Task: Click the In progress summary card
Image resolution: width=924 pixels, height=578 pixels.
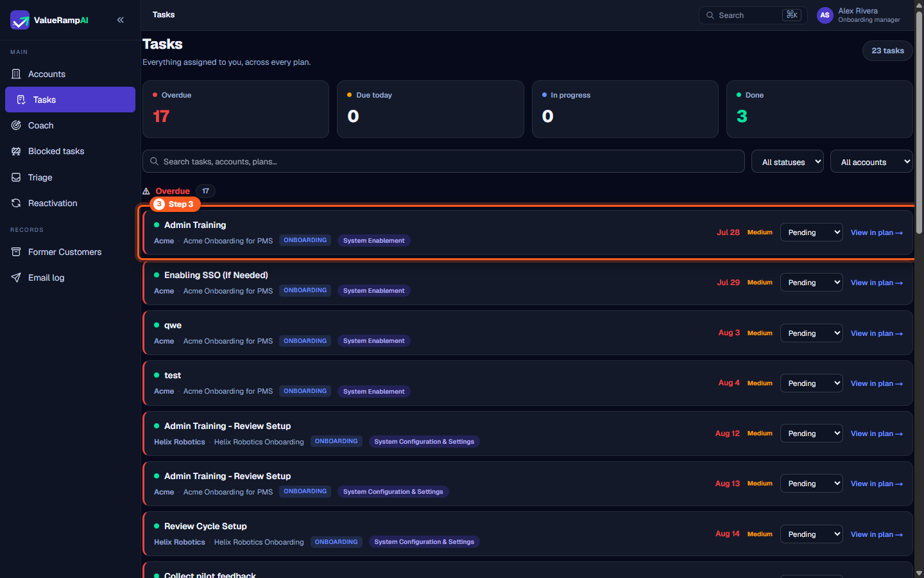Action: pos(625,109)
